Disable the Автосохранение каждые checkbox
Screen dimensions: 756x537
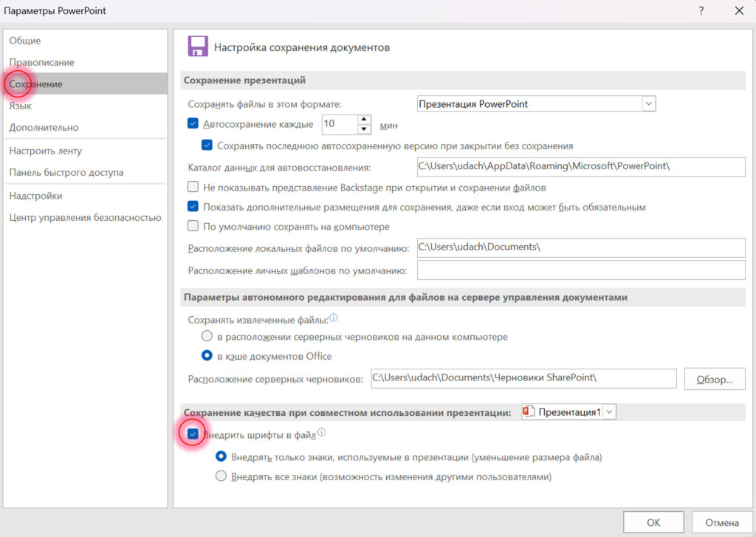(193, 124)
